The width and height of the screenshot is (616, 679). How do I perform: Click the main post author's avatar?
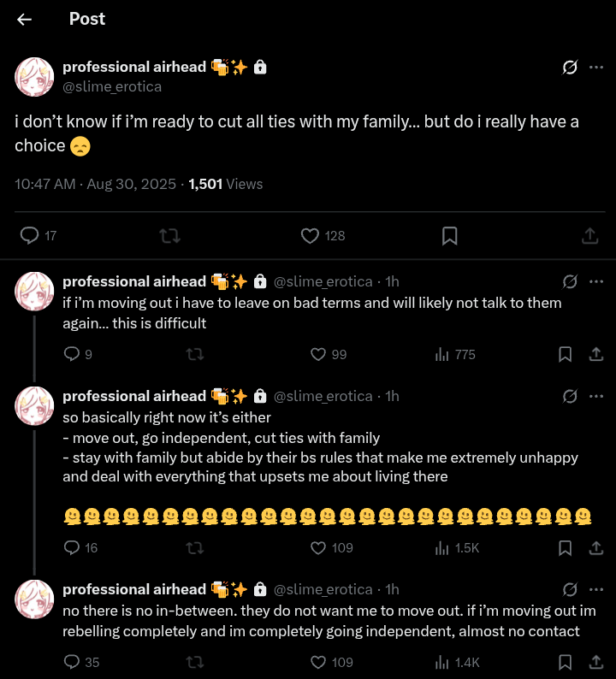[x=35, y=76]
